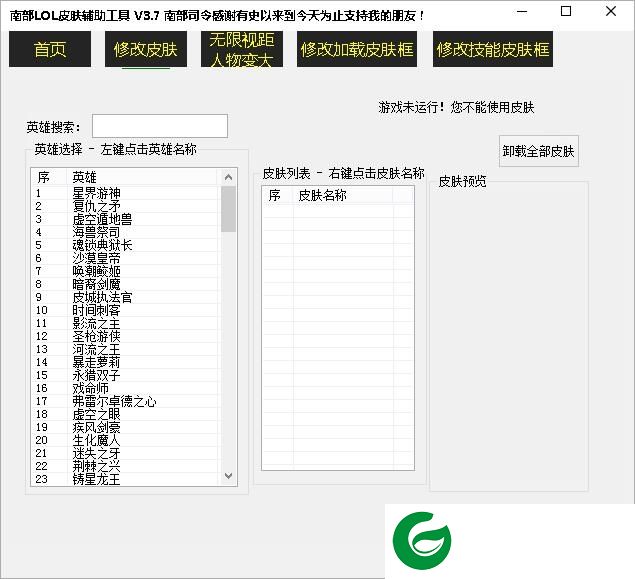This screenshot has width=635, height=579.
Task: Click the 序 column header in hero list
Action: [49, 177]
